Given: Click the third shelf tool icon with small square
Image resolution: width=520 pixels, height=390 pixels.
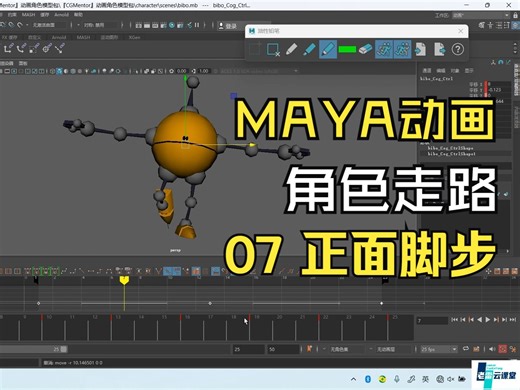Looking at the screenshot, I should point(34,49).
